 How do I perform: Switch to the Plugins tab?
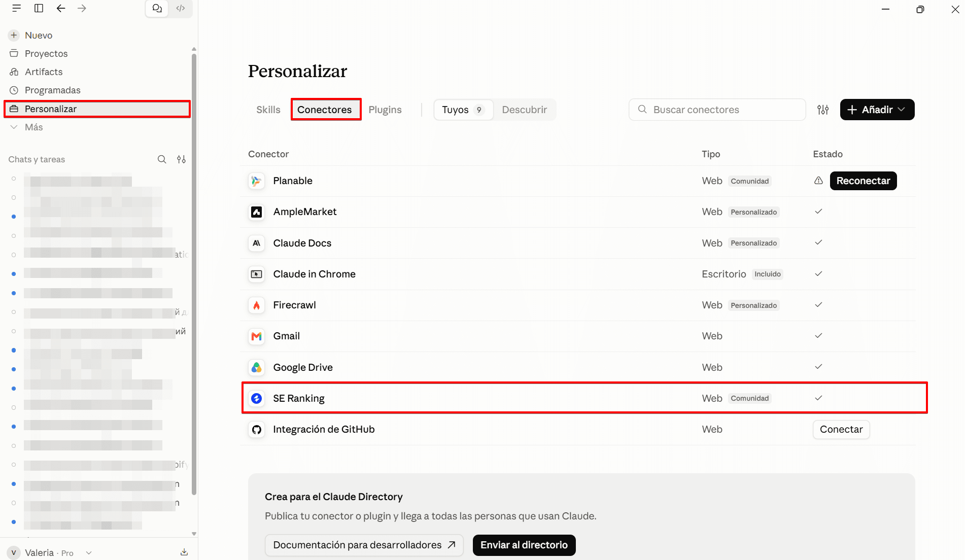click(385, 110)
